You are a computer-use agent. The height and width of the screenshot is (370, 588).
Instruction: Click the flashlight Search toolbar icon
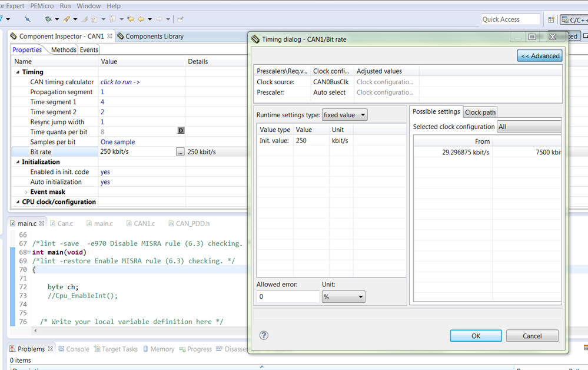point(67,19)
